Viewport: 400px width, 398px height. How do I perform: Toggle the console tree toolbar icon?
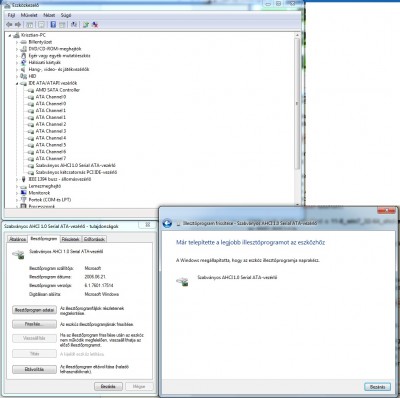30,25
